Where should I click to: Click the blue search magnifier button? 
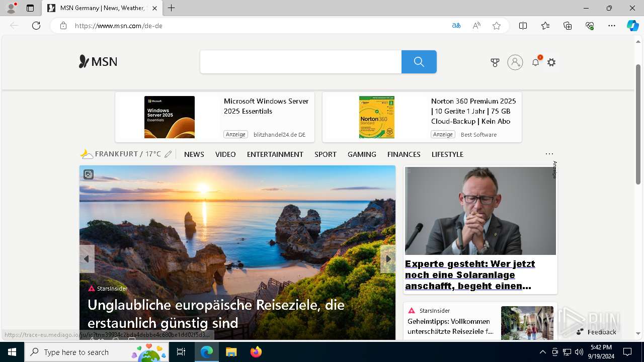[419, 62]
